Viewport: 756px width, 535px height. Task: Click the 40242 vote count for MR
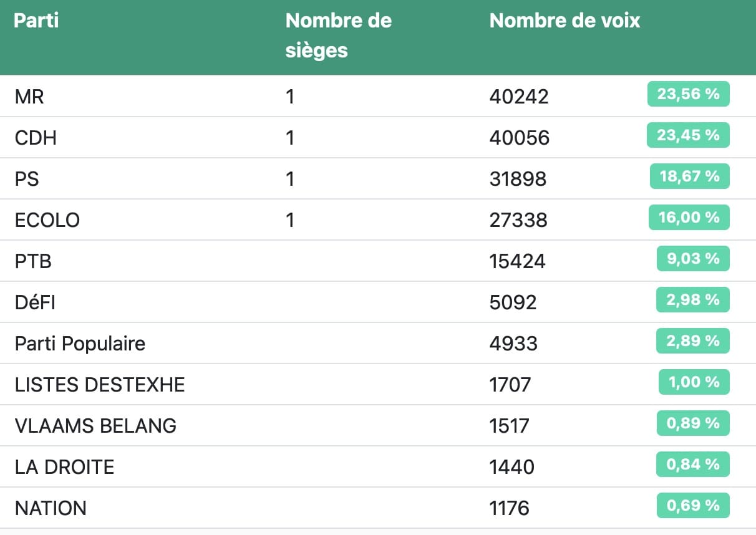click(x=519, y=97)
